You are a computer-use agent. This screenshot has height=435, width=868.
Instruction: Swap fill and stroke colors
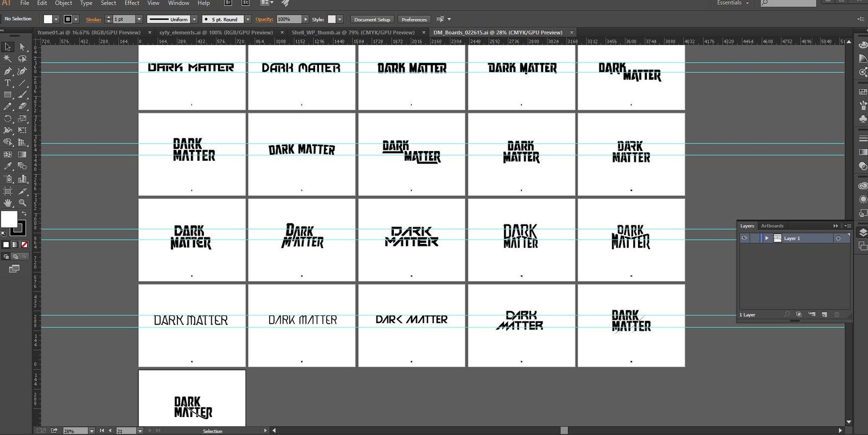click(24, 213)
